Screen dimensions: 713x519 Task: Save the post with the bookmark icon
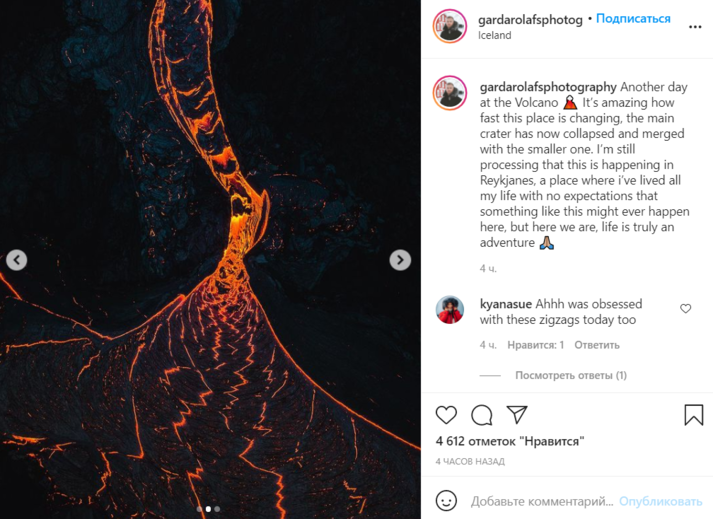coord(693,415)
